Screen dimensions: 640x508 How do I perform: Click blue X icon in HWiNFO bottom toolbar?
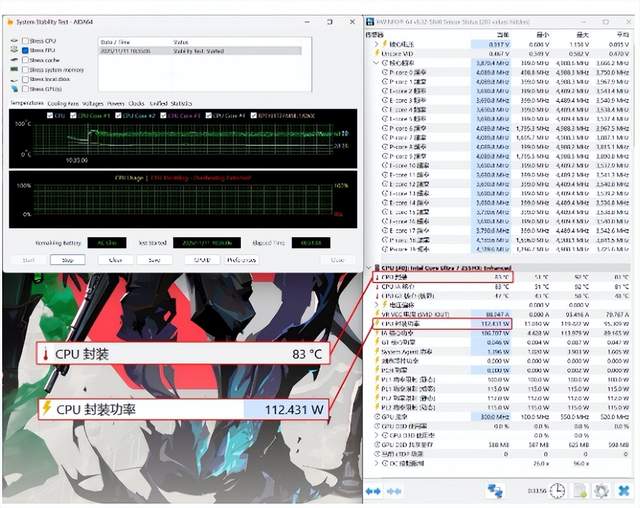[x=624, y=490]
